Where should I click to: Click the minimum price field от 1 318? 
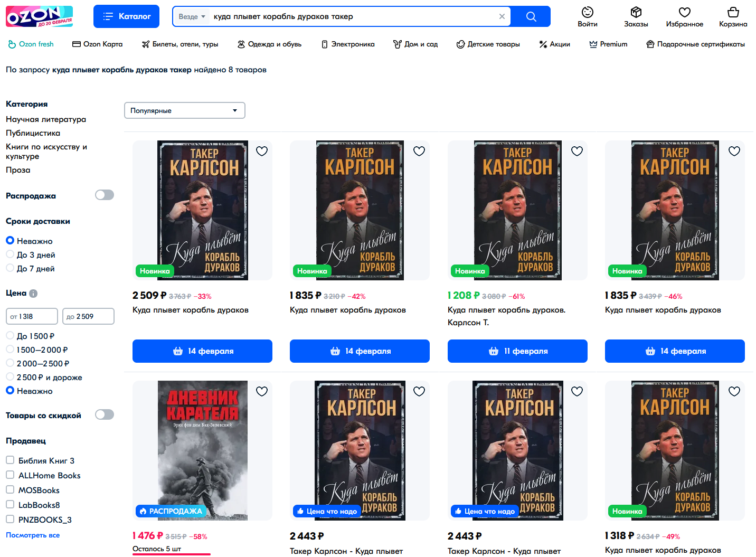tap(32, 316)
